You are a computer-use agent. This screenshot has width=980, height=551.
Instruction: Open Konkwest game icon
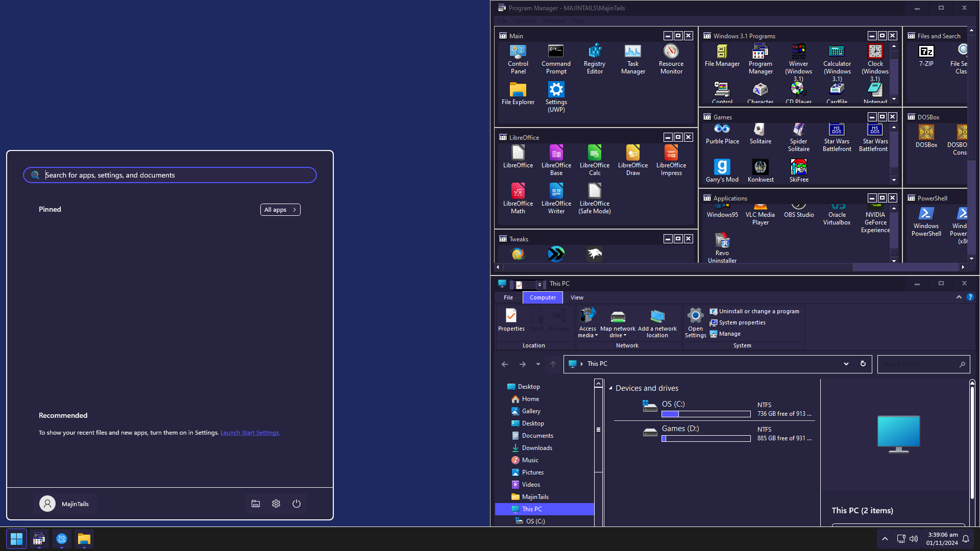(760, 171)
